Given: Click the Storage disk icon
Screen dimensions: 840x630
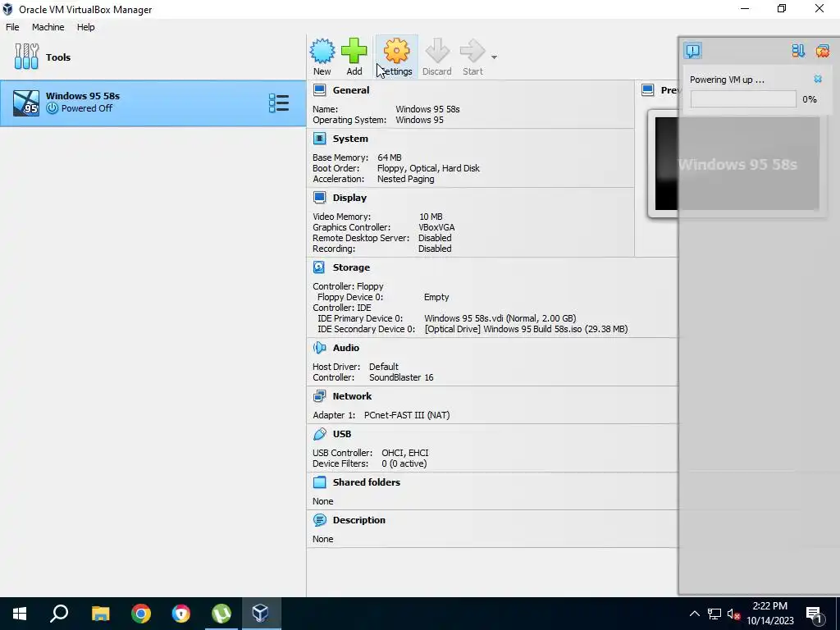Looking at the screenshot, I should (320, 267).
